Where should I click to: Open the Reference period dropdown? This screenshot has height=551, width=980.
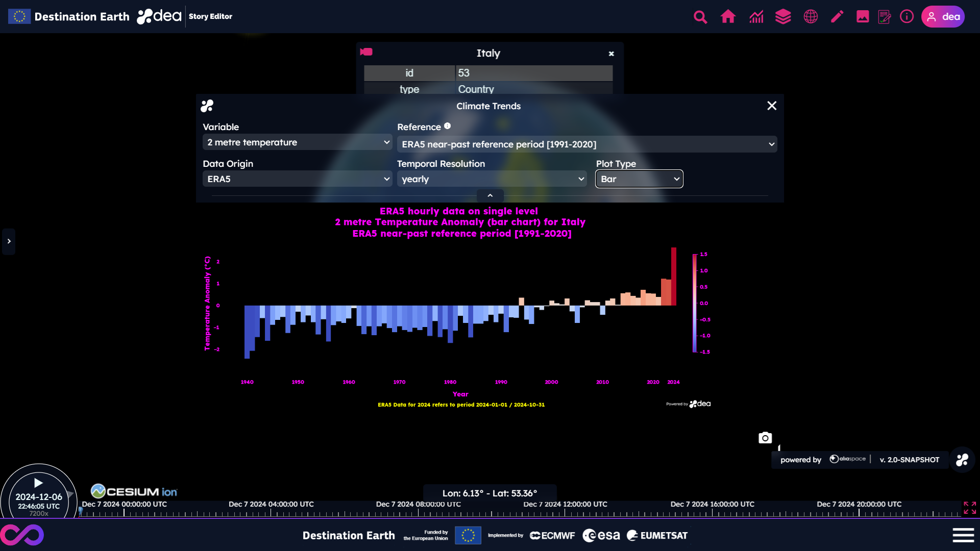point(587,144)
